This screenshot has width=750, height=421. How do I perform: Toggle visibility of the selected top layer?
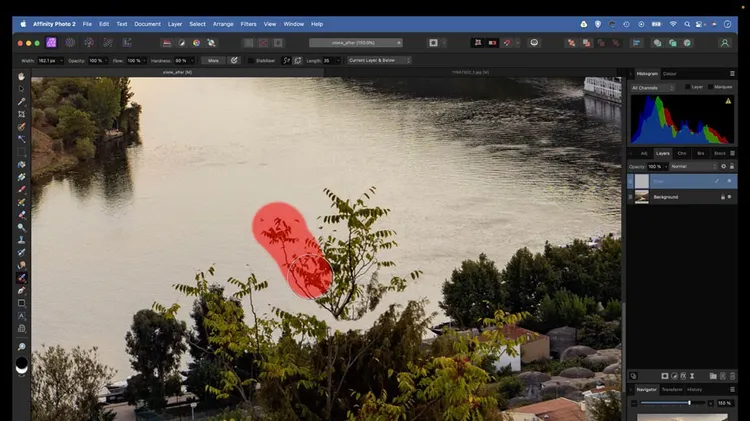[729, 181]
